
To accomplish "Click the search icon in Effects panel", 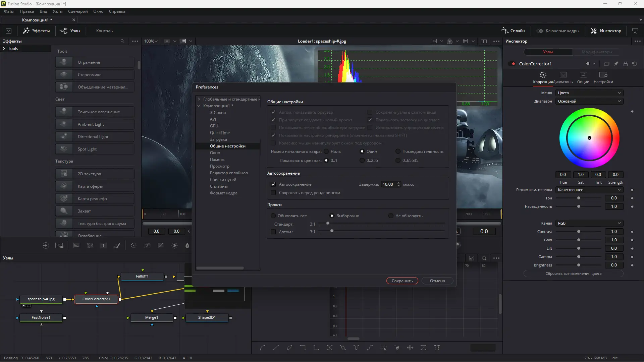I will pos(122,41).
